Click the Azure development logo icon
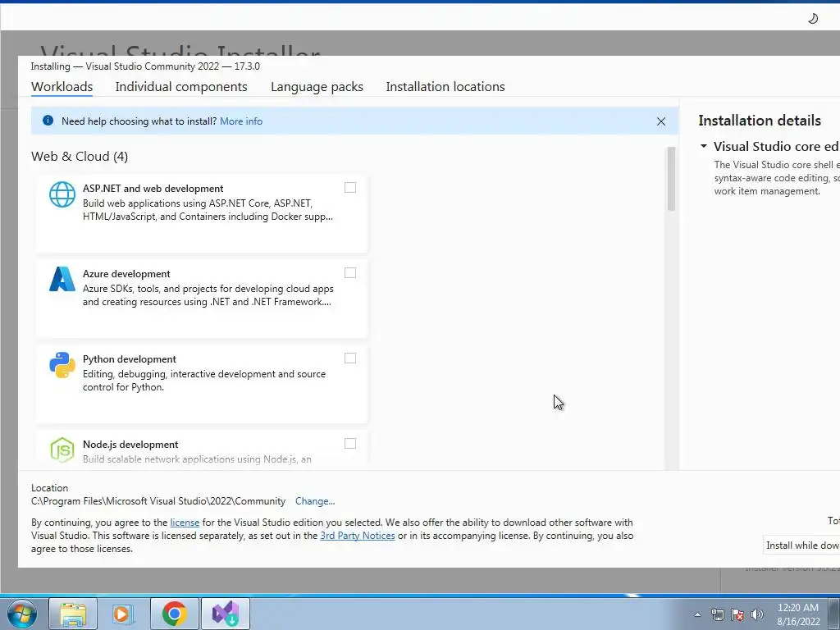Screen dimensions: 840x630 coord(62,279)
